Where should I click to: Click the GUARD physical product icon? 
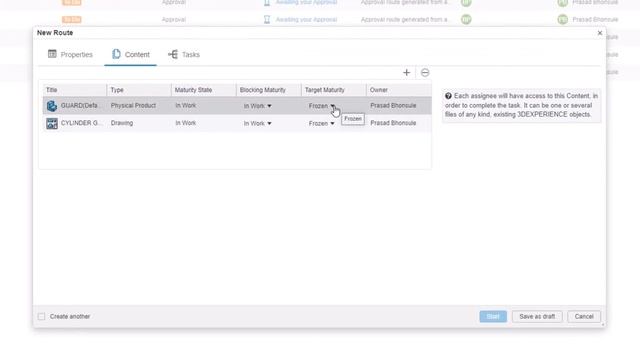point(52,106)
